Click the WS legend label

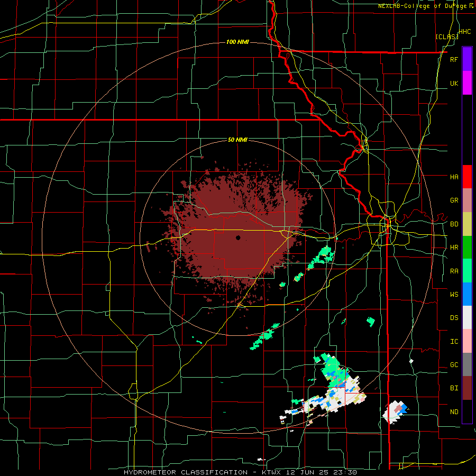tap(454, 295)
